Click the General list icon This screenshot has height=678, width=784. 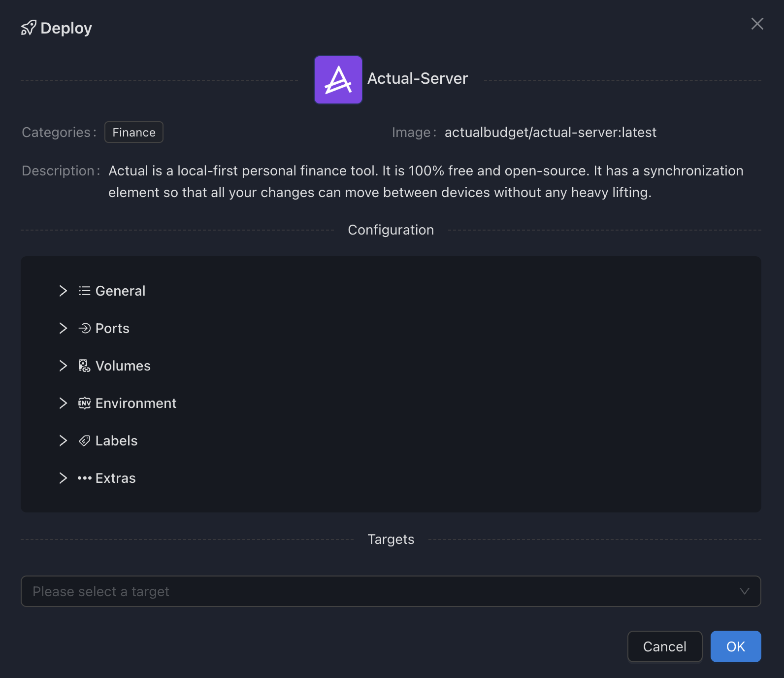[85, 291]
